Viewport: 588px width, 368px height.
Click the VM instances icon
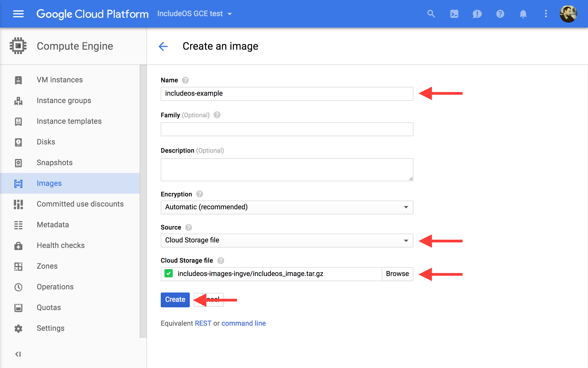click(x=18, y=80)
